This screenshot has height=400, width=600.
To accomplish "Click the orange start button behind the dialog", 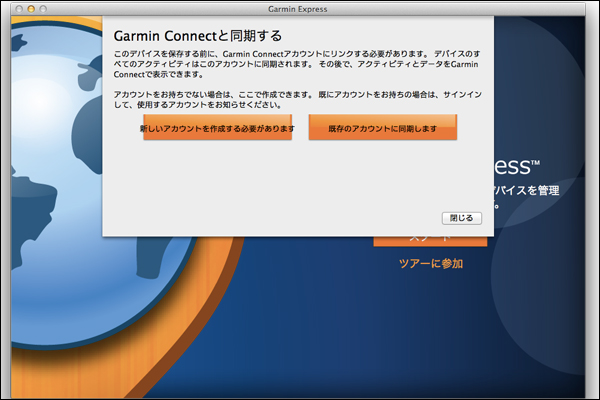I will click(x=430, y=241).
